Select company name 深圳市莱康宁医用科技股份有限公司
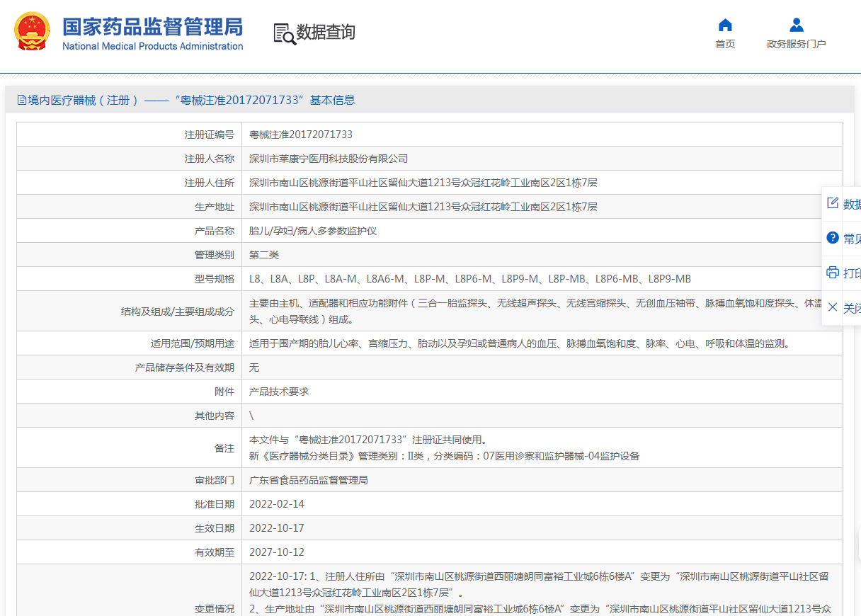The image size is (861, 616). (x=329, y=159)
